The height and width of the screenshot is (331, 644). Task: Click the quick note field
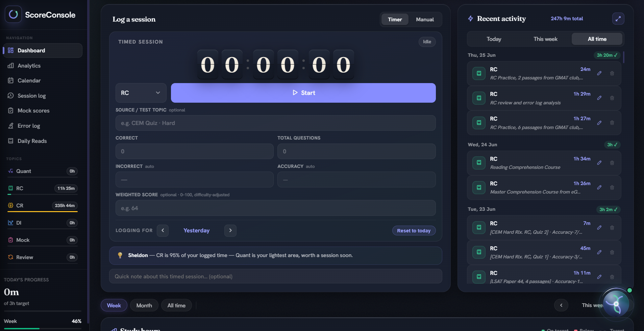click(x=275, y=276)
